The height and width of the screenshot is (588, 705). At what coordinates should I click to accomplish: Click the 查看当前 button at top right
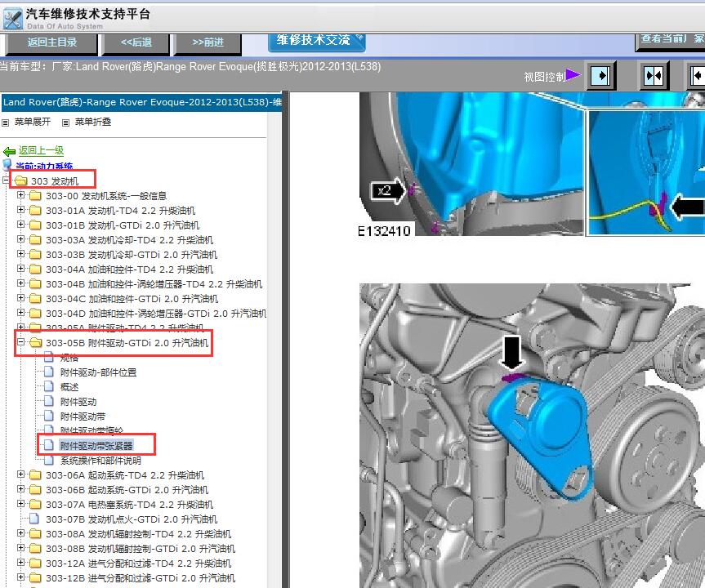tap(670, 41)
